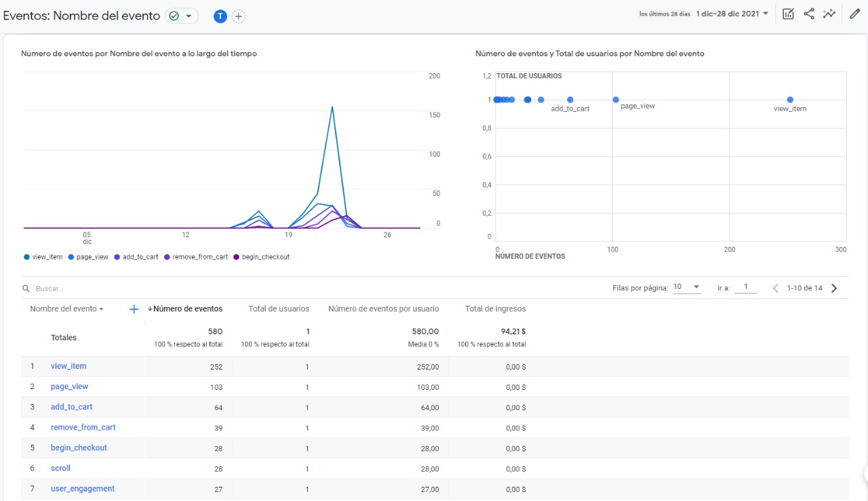Click the view_item scatter plot point
Image resolution: width=868 pixels, height=501 pixels.
click(790, 100)
